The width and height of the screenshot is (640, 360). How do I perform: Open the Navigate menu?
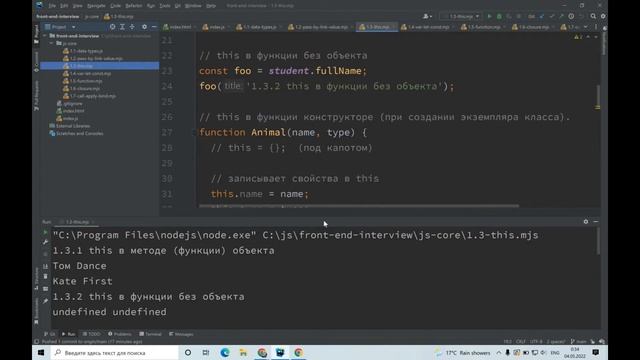click(x=96, y=6)
